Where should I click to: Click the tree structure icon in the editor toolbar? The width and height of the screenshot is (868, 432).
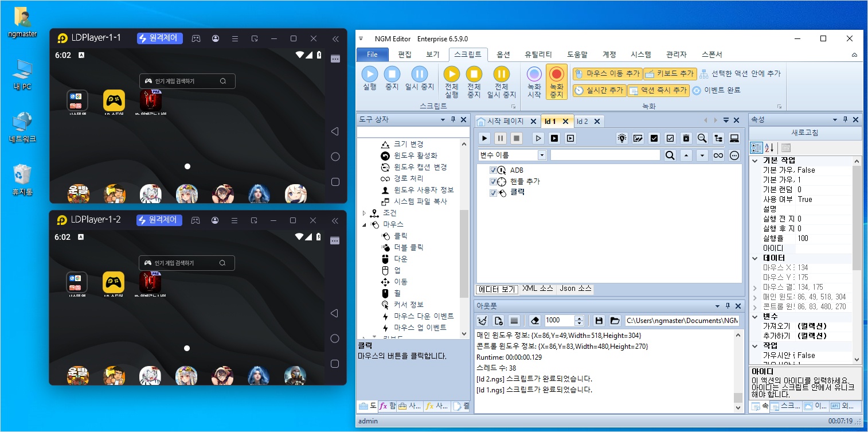(x=718, y=138)
